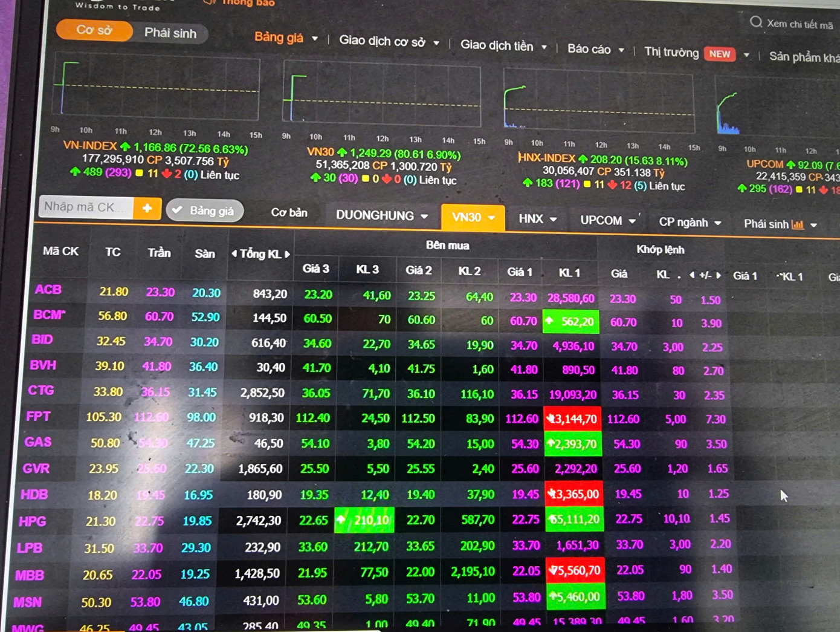840x632 pixels.
Task: Expand the DUONGHUNG watchlist dropdown
Action: 382,216
